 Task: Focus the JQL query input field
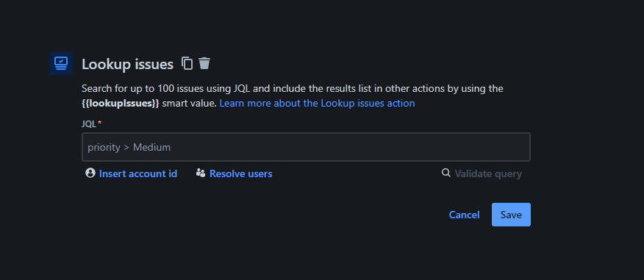pos(306,147)
